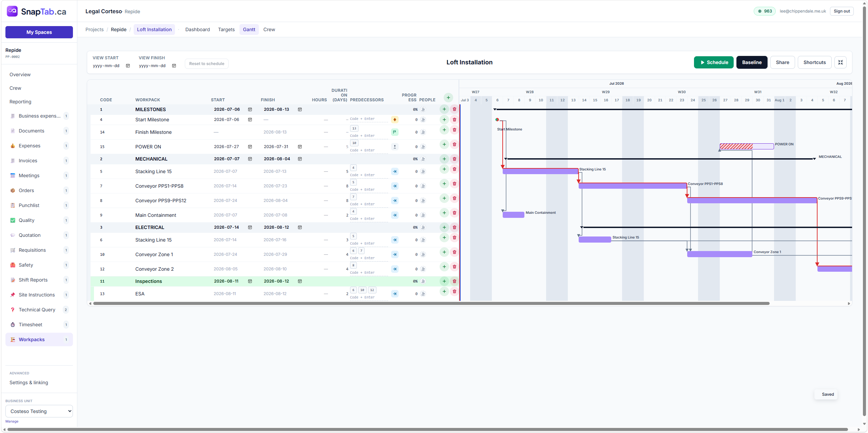This screenshot has height=433, width=868.
Task: Assign people to Inspections row
Action: 423,281
